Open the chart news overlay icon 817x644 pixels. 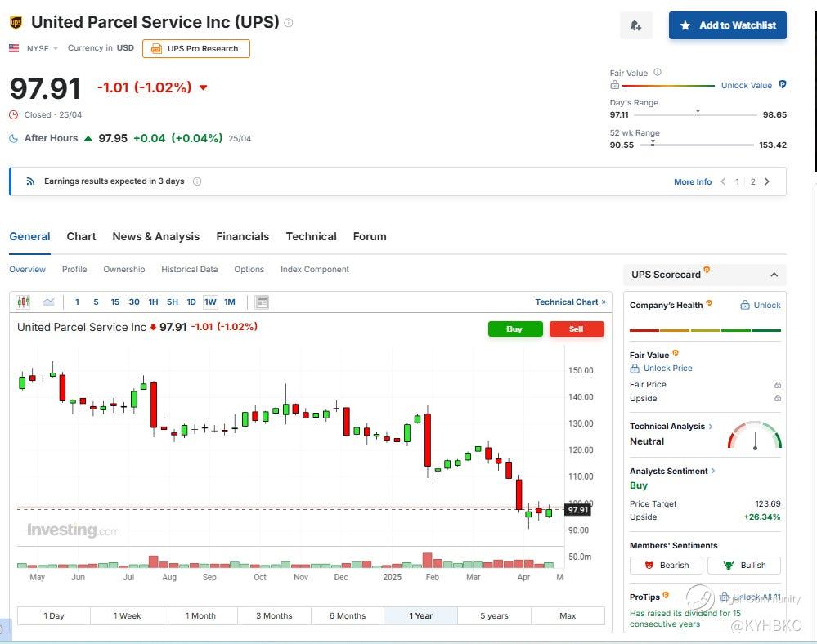tap(262, 302)
